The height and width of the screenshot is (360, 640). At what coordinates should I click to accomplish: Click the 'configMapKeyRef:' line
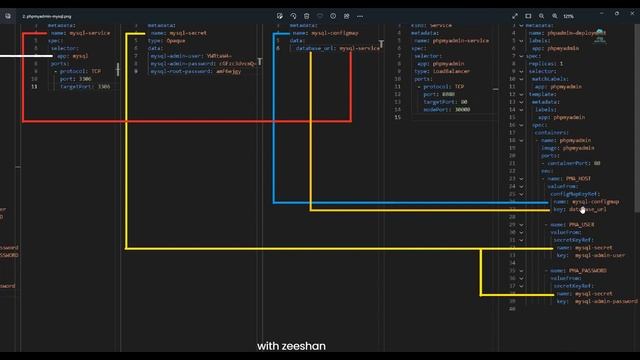[574, 194]
